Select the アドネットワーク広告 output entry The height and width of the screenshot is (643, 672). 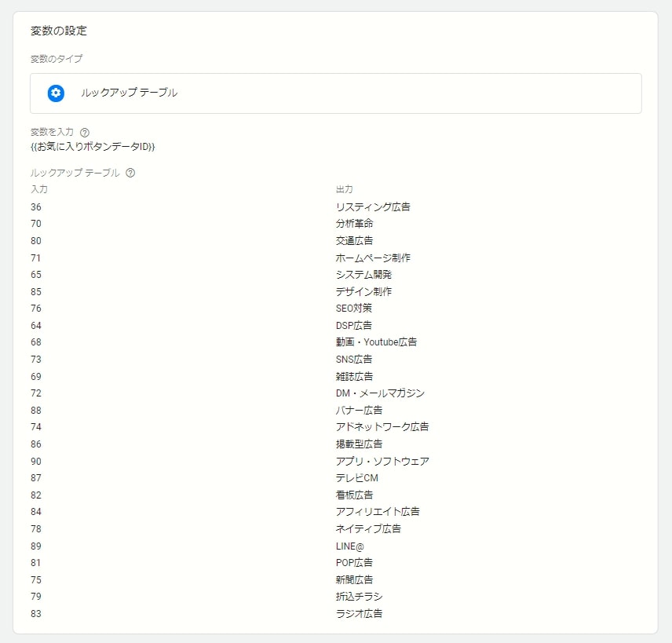tap(382, 427)
